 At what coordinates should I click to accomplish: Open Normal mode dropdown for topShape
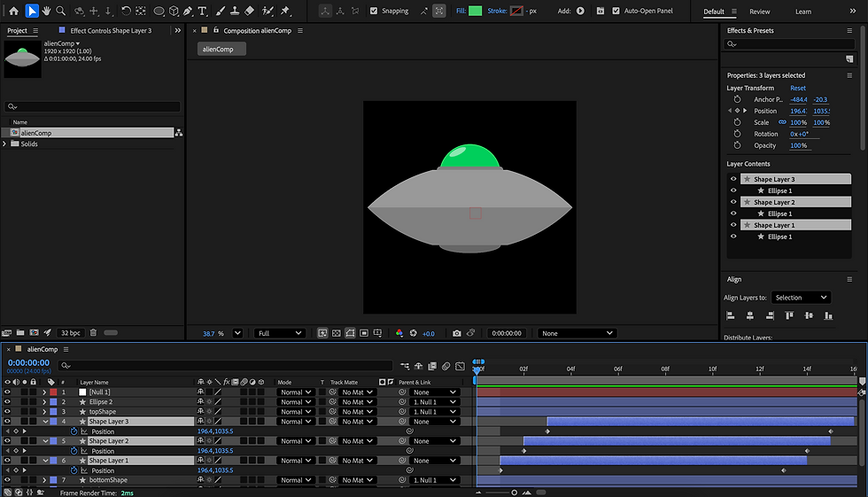[296, 412]
